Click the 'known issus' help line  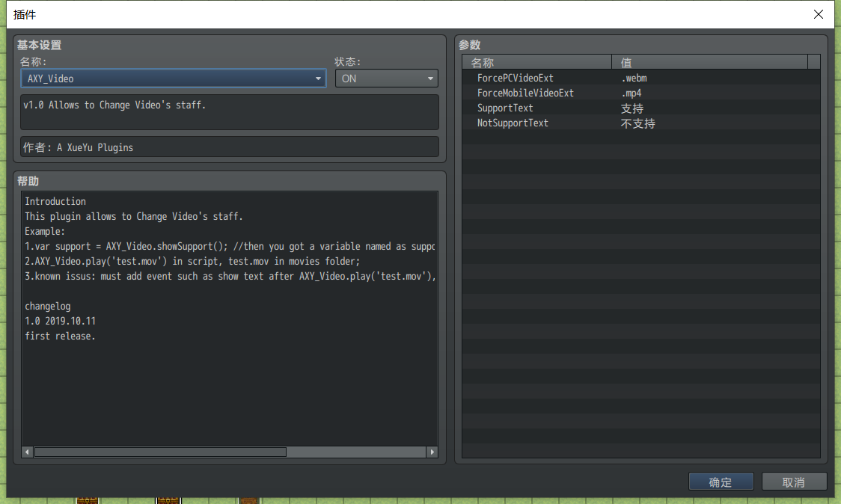(x=230, y=277)
